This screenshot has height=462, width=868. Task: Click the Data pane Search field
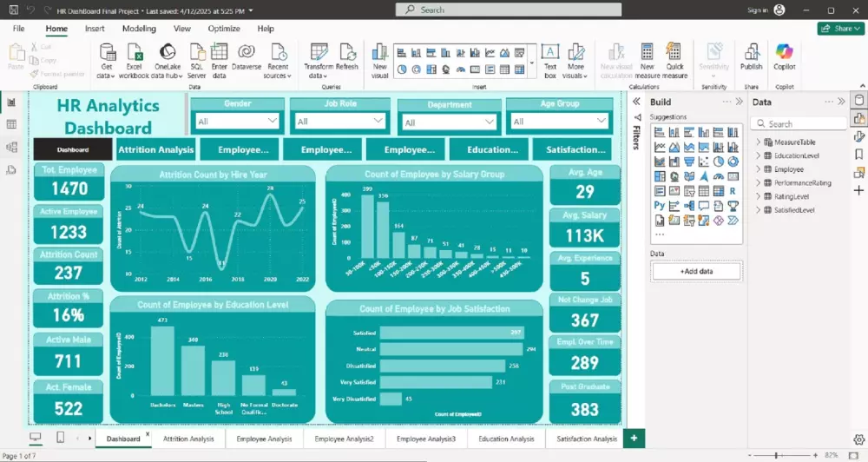click(799, 124)
